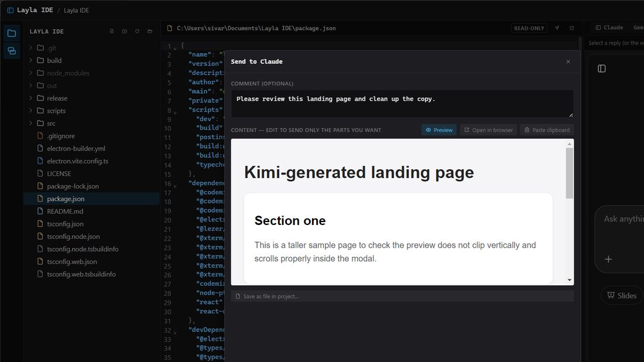Image resolution: width=644 pixels, height=362 pixels.
Task: Expand the .git folder
Action: 30,47
